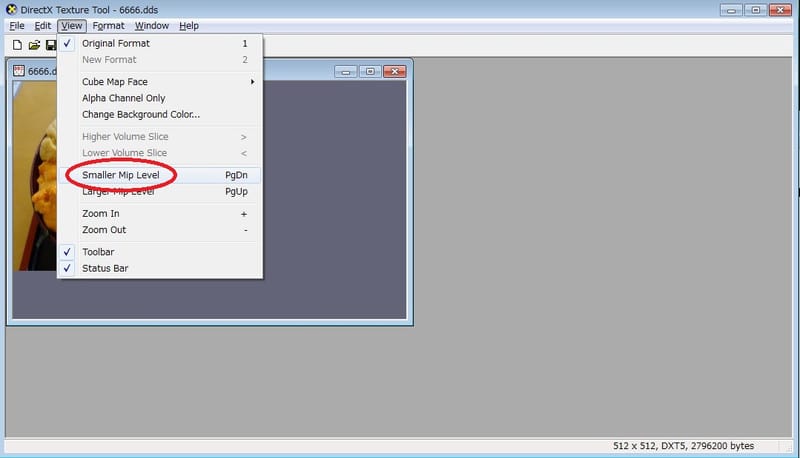Click the Open file folder icon
Image resolution: width=800 pixels, height=458 pixels.
[34, 45]
